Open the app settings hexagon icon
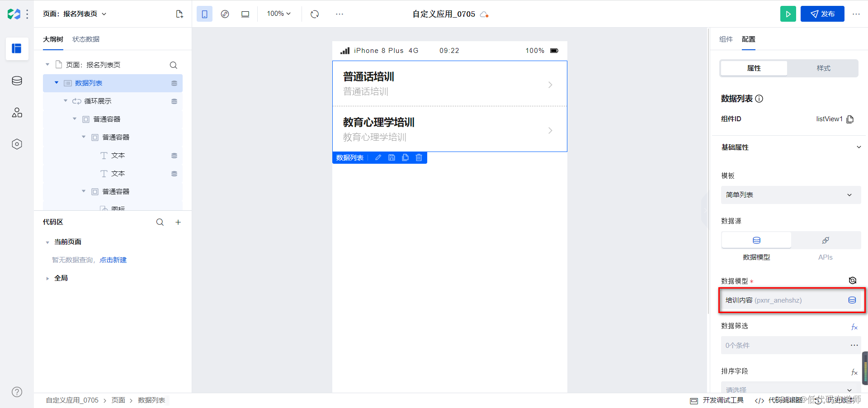 [17, 144]
